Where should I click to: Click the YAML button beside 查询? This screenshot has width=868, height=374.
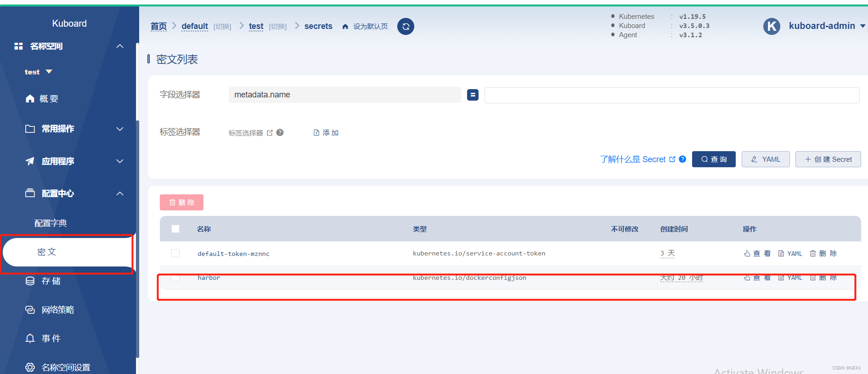[x=766, y=159]
